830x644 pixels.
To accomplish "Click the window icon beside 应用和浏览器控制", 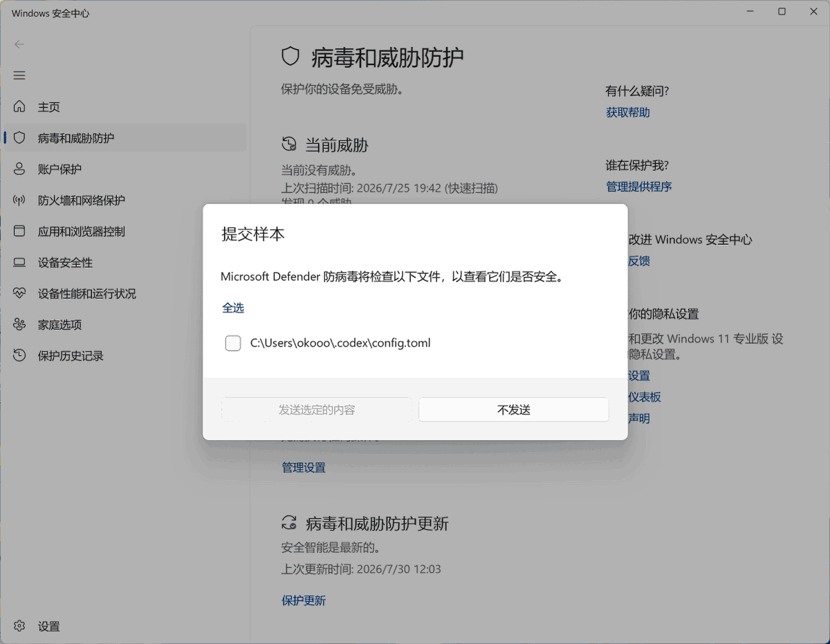I will coord(19,231).
